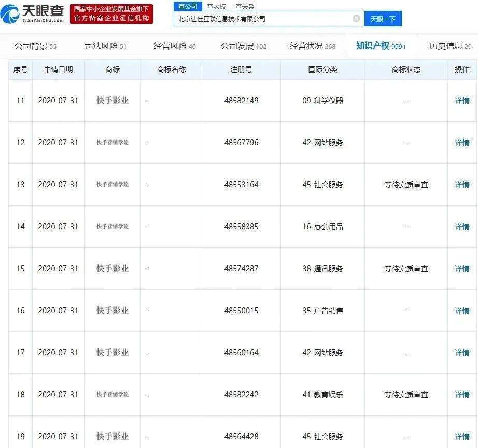Open the 快手影业 trademark image in row 11

tap(111, 101)
